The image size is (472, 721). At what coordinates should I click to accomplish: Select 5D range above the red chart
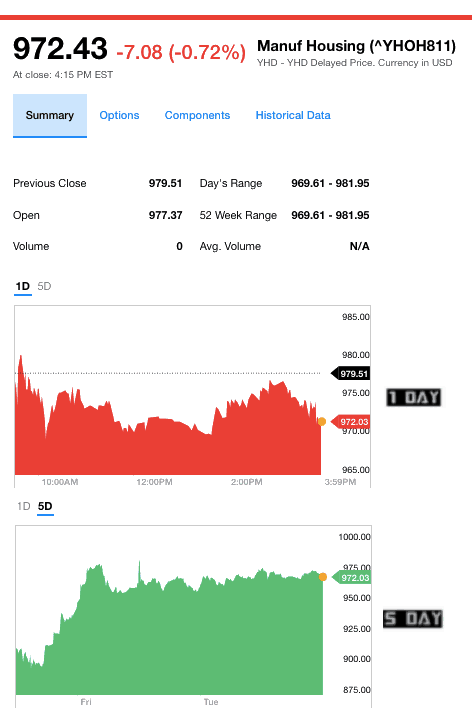click(x=44, y=286)
